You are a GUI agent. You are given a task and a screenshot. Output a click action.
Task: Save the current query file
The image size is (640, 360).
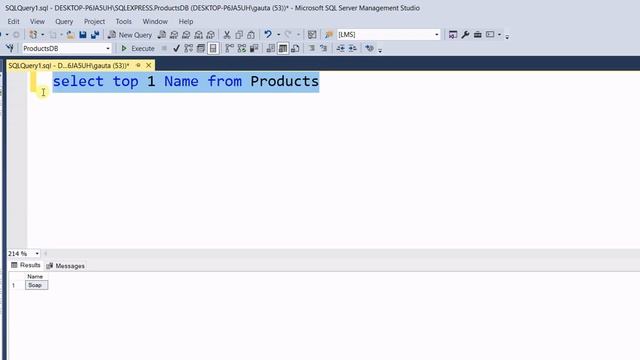coord(83,35)
